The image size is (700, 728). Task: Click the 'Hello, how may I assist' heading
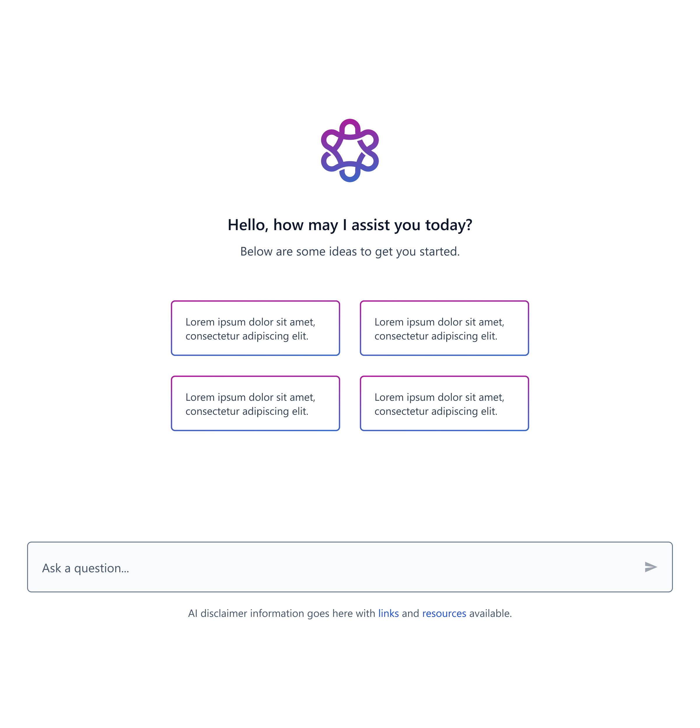tap(350, 225)
